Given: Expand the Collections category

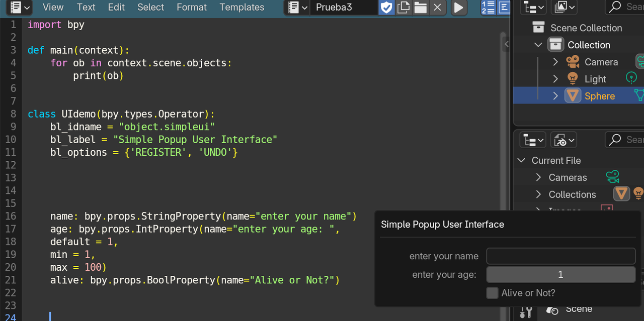Looking at the screenshot, I should click(x=538, y=194).
